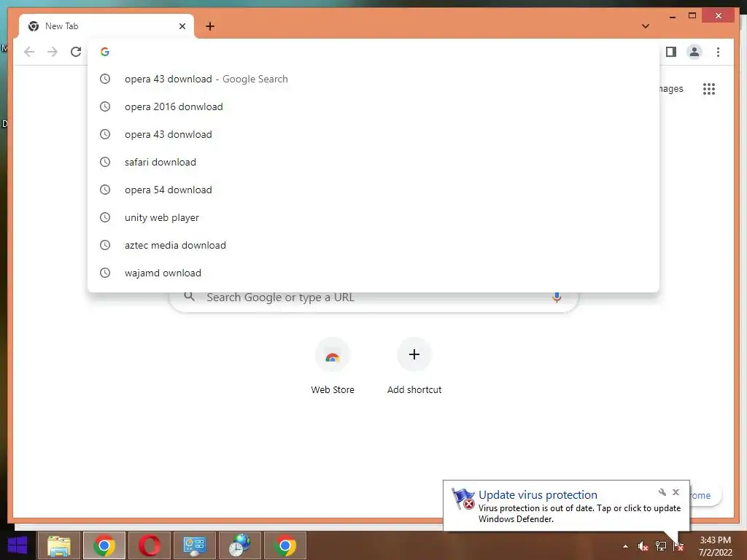Open the Control Panel taskbar icon
The height and width of the screenshot is (560, 747).
(195, 545)
